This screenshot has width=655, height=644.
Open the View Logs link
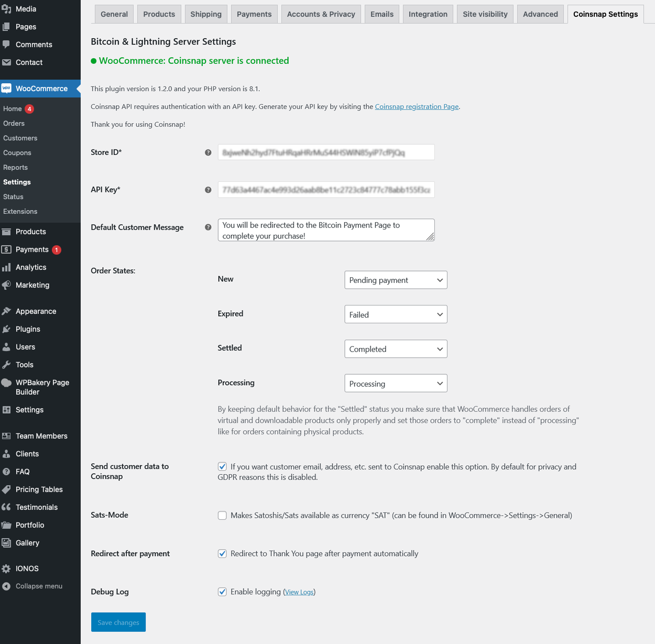coord(299,592)
